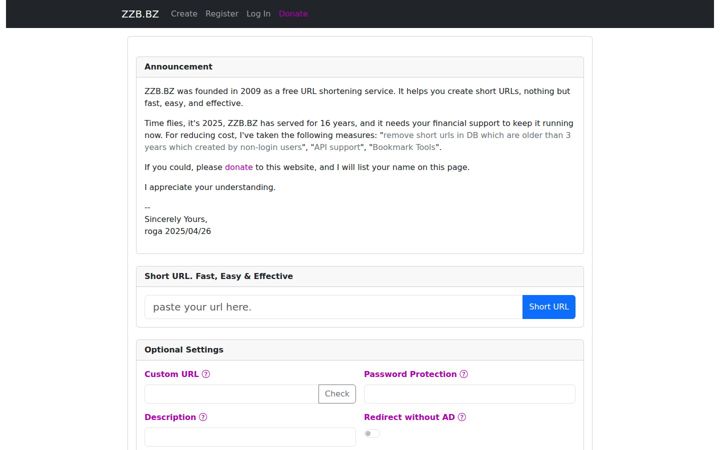Focus the Custom URL input box
This screenshot has width=720, height=450.
231,394
